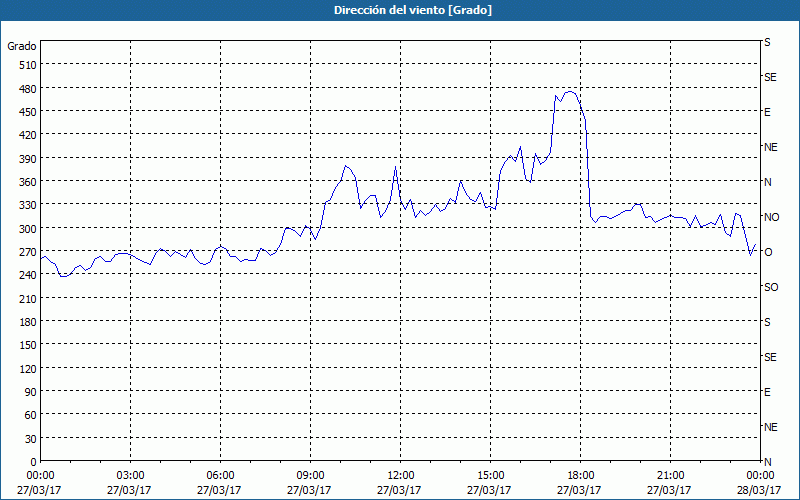
Task: Click the 270 axis value
Action: tap(29, 252)
